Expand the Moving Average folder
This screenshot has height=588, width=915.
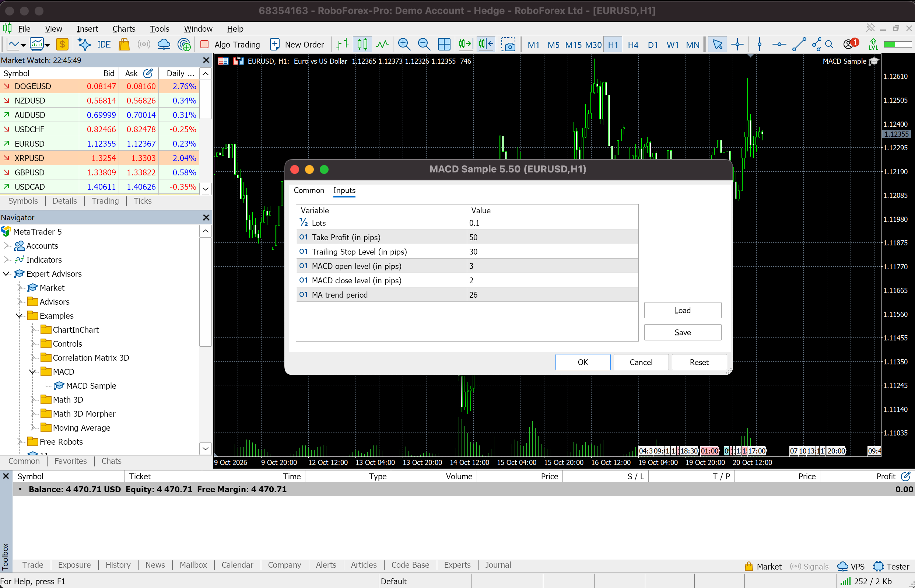tap(32, 428)
